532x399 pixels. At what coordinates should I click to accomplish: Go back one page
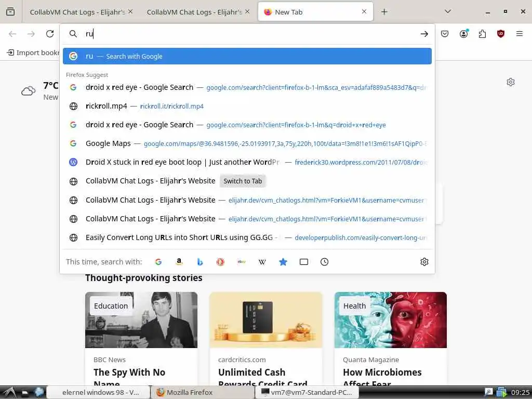[x=12, y=34]
